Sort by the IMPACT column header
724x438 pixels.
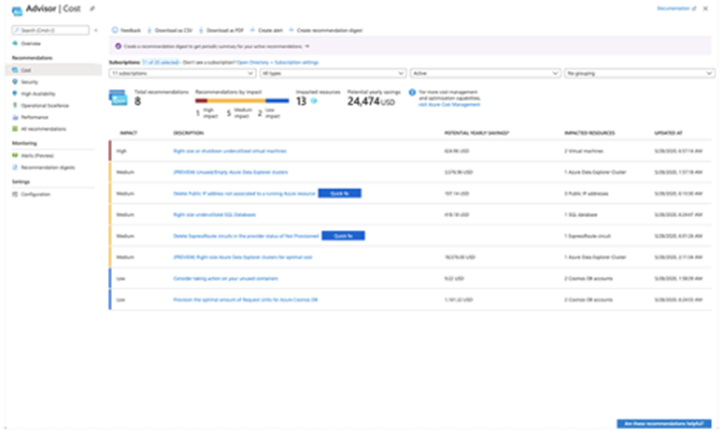128,133
